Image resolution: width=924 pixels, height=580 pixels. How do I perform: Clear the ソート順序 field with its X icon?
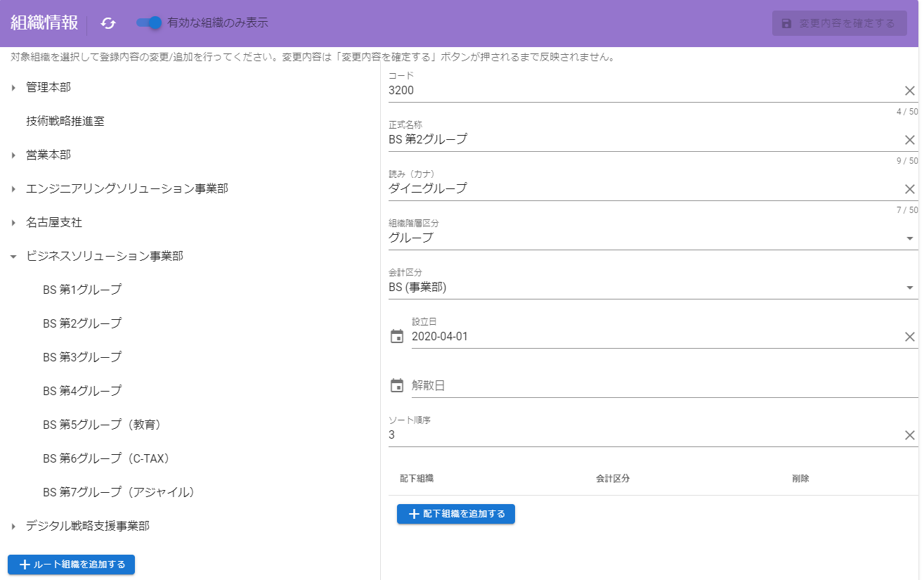(909, 434)
